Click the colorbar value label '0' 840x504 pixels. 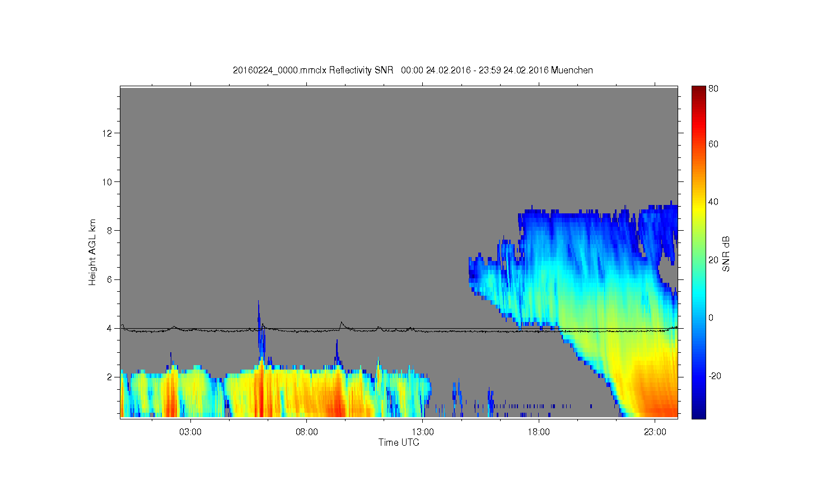[711, 318]
